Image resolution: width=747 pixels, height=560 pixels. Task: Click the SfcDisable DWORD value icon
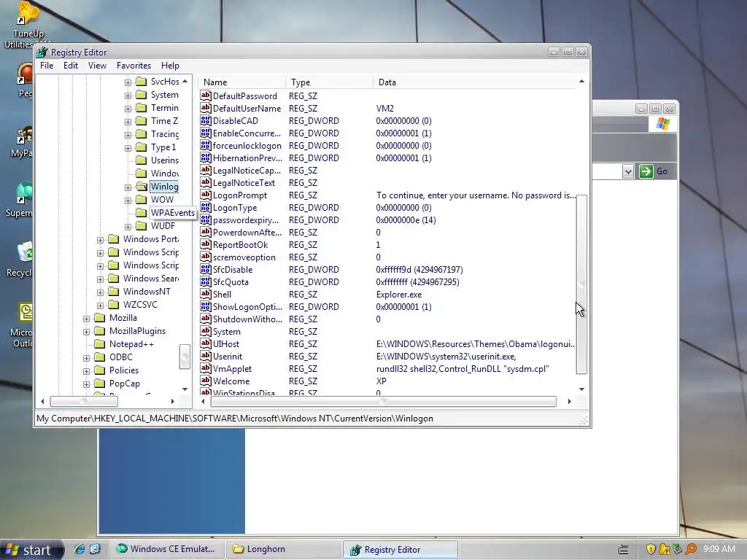(205, 268)
